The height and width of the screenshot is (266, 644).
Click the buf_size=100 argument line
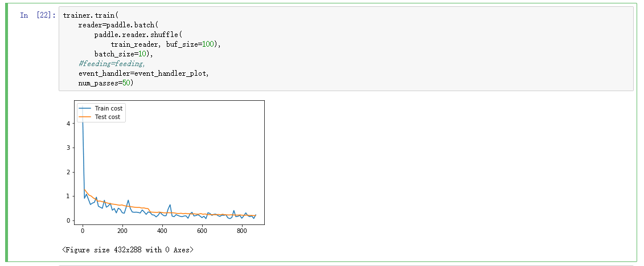click(x=166, y=44)
